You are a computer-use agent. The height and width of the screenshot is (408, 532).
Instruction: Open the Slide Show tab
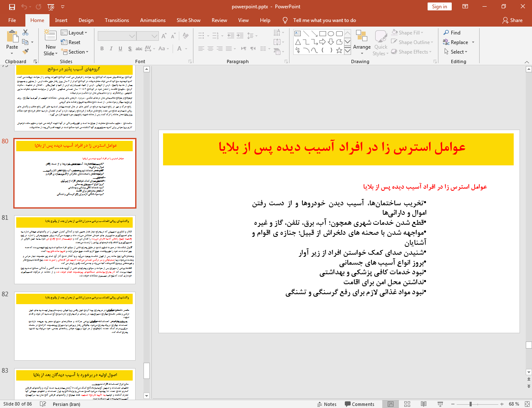188,20
